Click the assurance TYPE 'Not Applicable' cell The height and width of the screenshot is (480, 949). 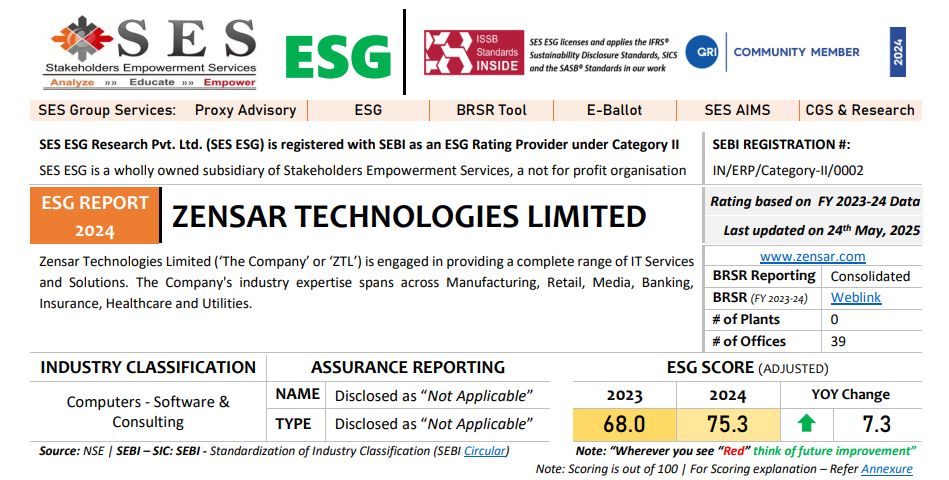pyautogui.click(x=433, y=424)
